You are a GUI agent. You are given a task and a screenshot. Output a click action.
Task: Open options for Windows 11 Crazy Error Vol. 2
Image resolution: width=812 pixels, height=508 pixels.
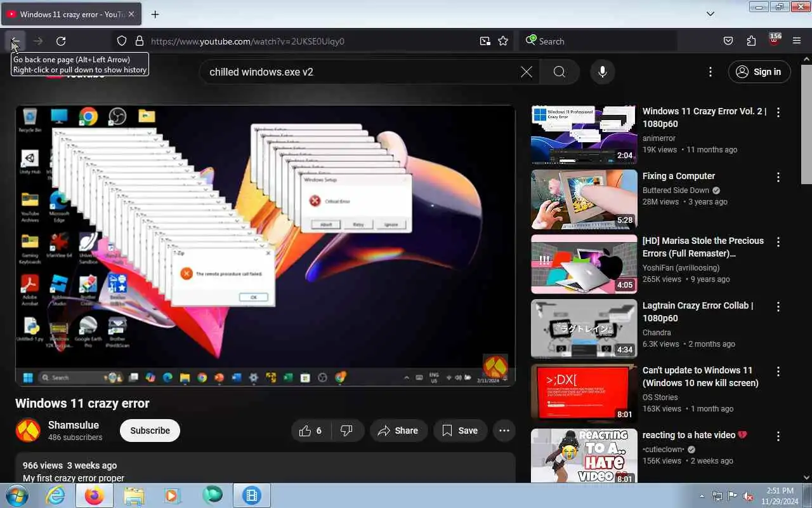(778, 112)
